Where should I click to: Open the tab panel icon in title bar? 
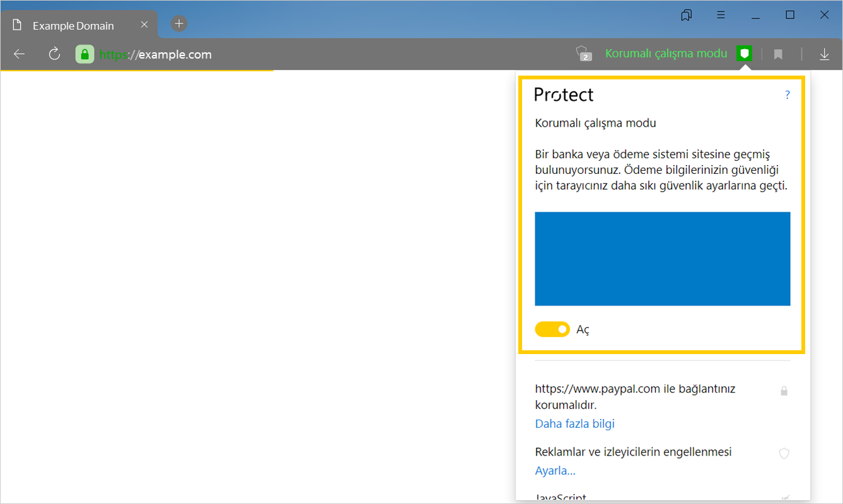tap(687, 15)
